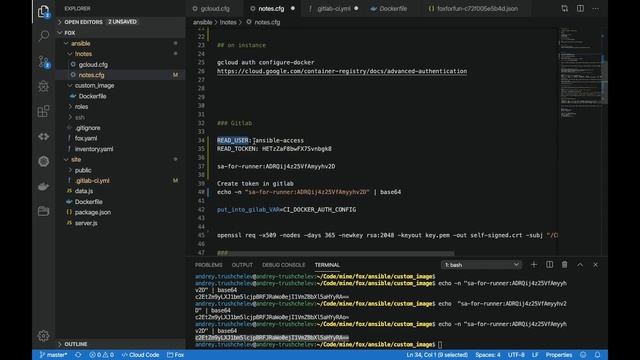The height and width of the screenshot is (360, 640).
Task: Click 'Ln 34, Col 1' cursor position in status bar
Action: click(437, 355)
